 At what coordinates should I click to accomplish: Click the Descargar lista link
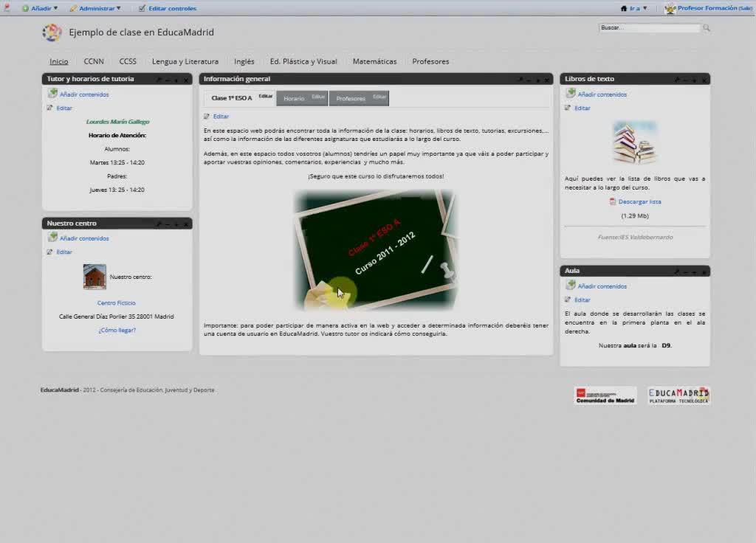coord(640,201)
